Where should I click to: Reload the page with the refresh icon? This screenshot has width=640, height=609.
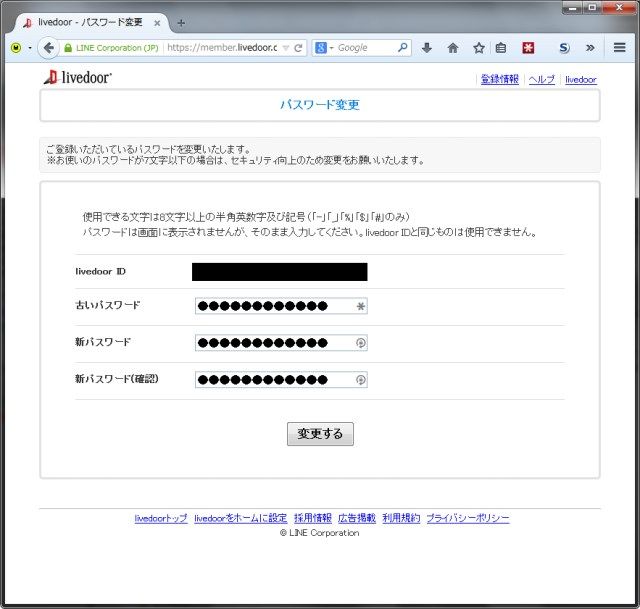298,48
